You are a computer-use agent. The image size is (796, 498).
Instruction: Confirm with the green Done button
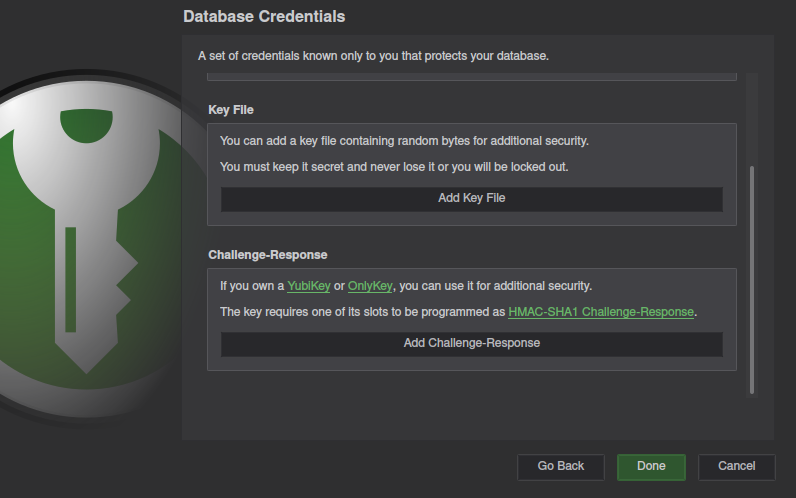[x=651, y=467]
